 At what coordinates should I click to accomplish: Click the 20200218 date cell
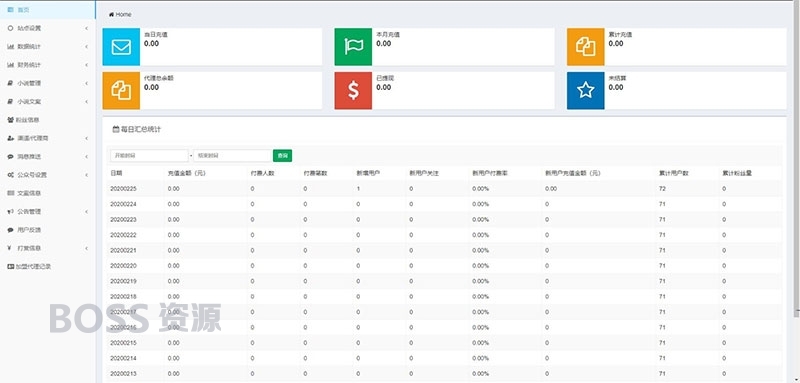[x=123, y=296]
